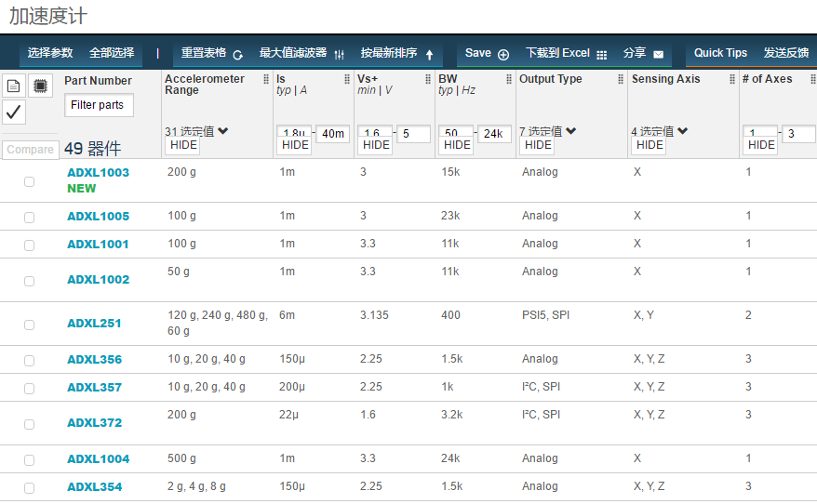Viewport: 817px width, 504px height.
Task: Click the Vs+ minimum 1.6 field
Action: (x=375, y=131)
